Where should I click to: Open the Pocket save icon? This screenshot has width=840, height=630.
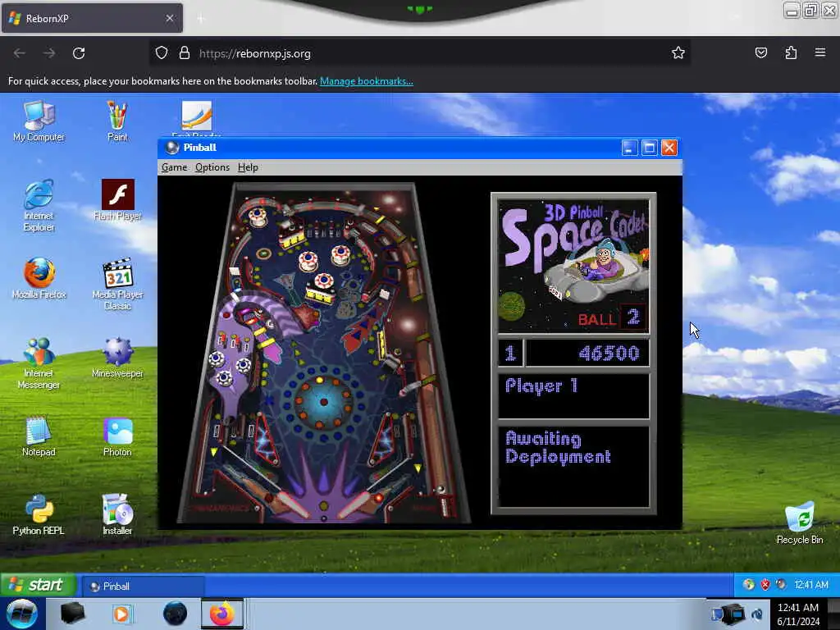(760, 52)
